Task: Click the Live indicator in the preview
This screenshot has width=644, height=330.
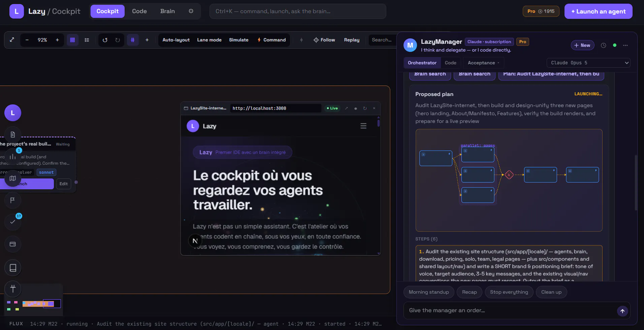Action: pyautogui.click(x=332, y=108)
